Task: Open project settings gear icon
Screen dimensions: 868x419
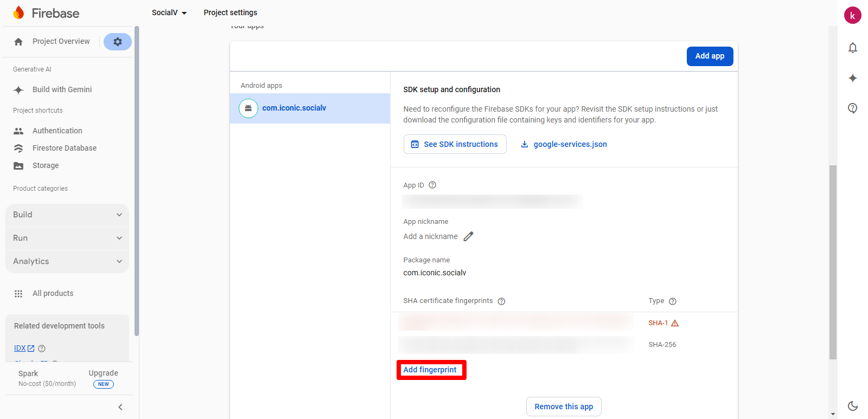Action: [x=118, y=42]
